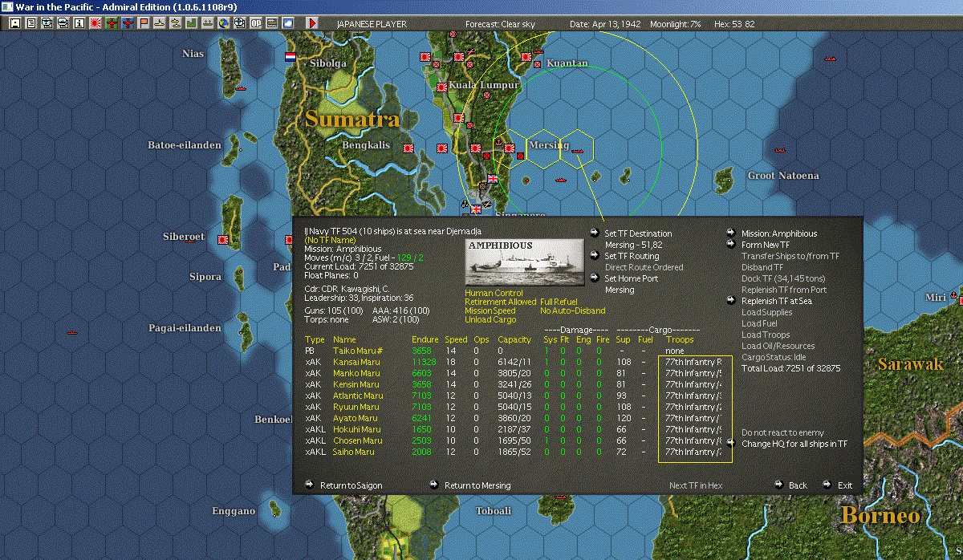
Task: Click commander CDR Kawagishi, C.
Action: 347,288
